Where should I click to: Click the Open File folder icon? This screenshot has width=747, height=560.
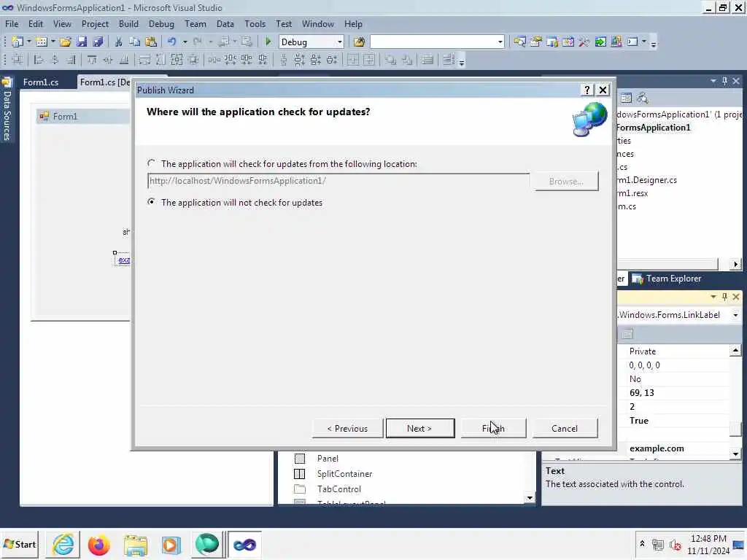pyautogui.click(x=65, y=42)
